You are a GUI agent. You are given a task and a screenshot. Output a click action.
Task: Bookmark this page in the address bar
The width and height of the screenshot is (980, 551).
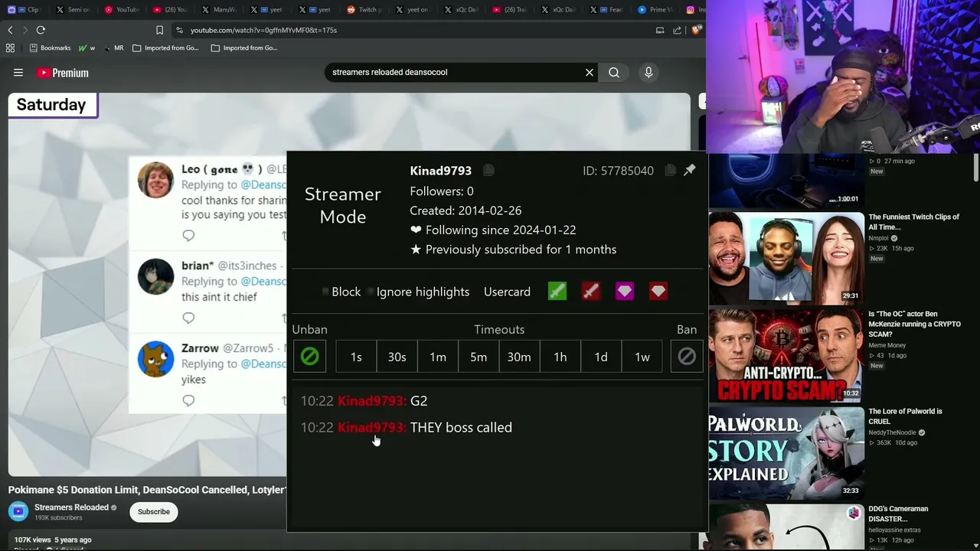click(159, 30)
